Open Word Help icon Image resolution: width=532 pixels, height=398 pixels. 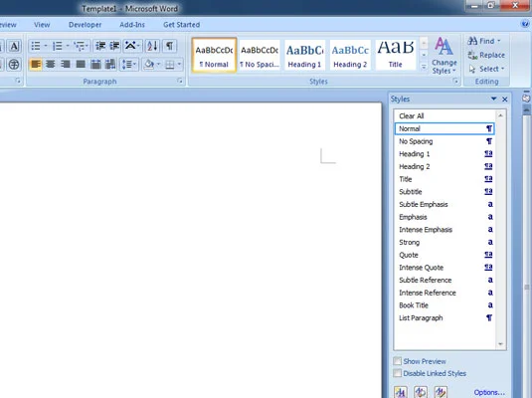click(525, 24)
